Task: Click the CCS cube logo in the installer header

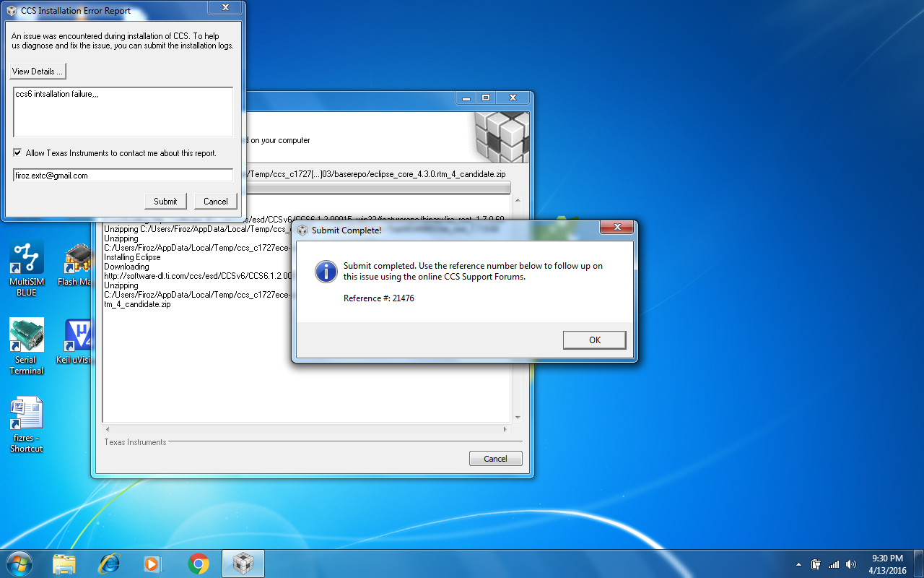Action: click(502, 137)
